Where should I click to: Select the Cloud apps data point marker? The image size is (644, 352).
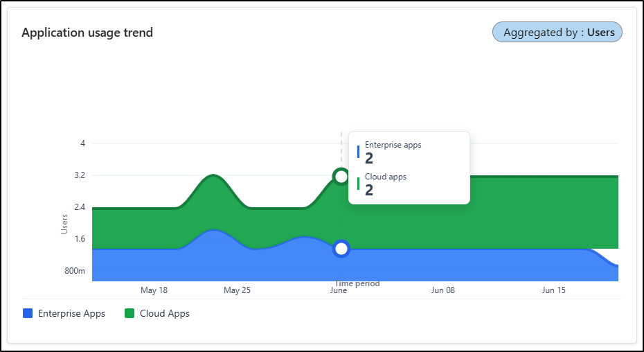341,177
